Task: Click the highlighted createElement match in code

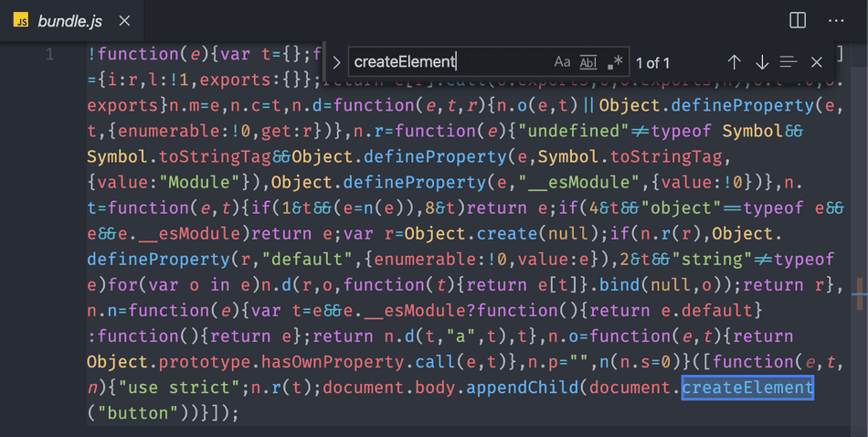Action: pyautogui.click(x=747, y=387)
